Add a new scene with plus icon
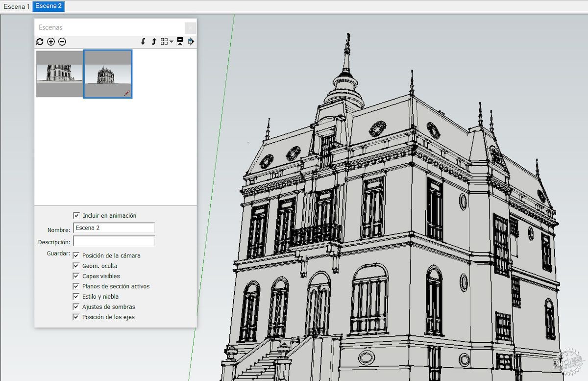The height and width of the screenshot is (381, 588). tap(51, 42)
